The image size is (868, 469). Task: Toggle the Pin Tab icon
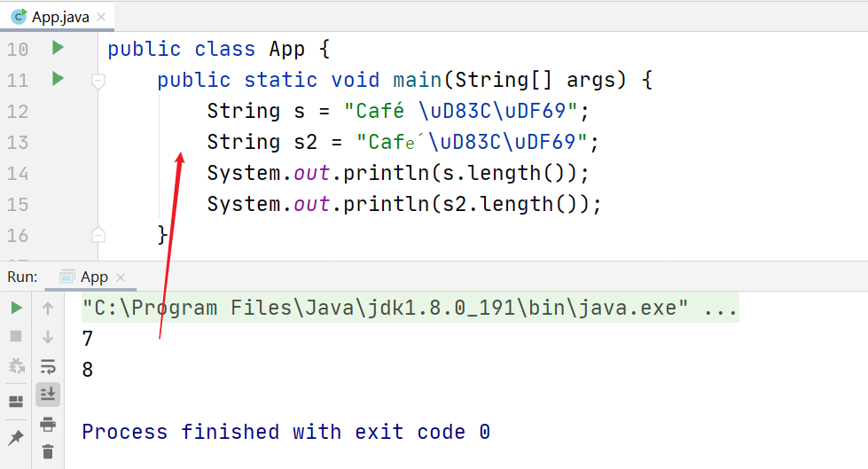(x=16, y=438)
